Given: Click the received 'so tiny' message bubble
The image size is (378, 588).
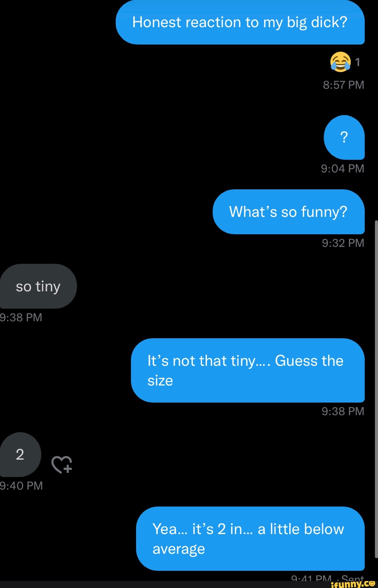Looking at the screenshot, I should pyautogui.click(x=38, y=286).
